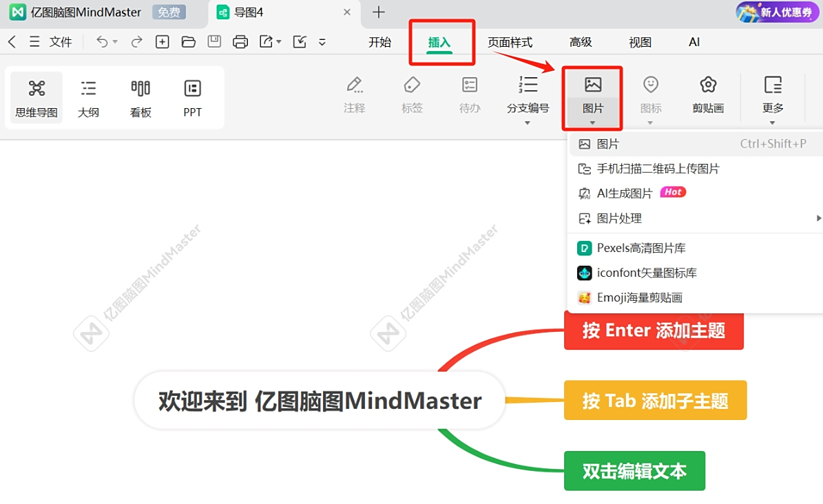Image resolution: width=823 pixels, height=504 pixels.
Task: Click the To-do (待办) tool
Action: click(470, 95)
